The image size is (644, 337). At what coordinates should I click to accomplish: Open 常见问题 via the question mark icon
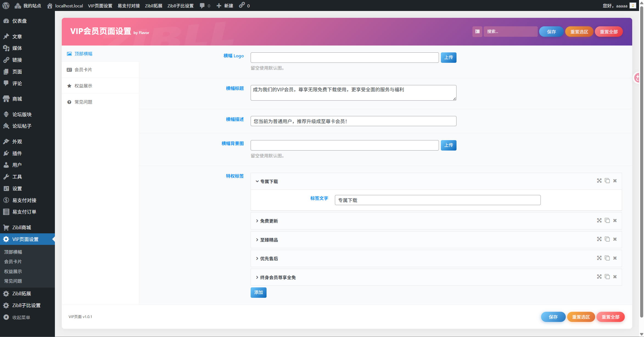tap(69, 102)
